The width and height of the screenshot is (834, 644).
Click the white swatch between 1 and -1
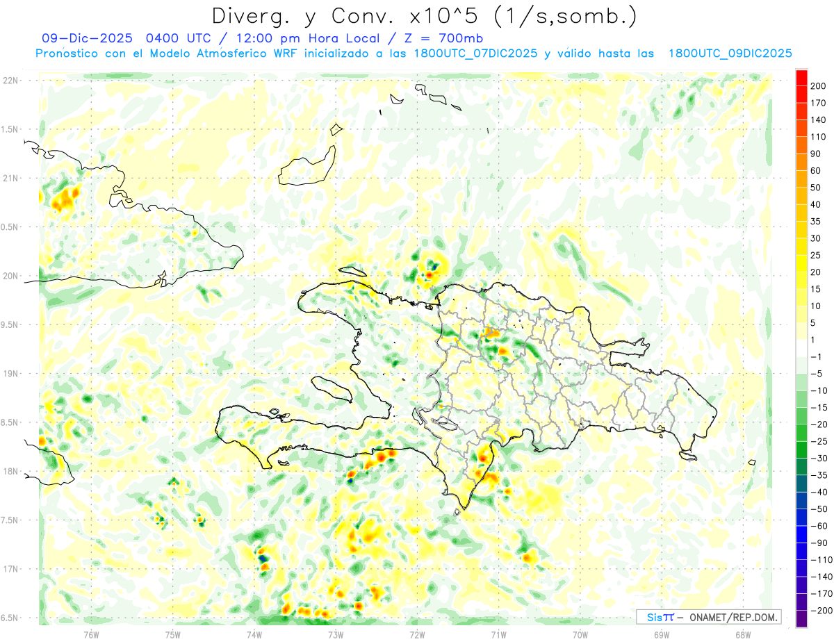(x=801, y=348)
